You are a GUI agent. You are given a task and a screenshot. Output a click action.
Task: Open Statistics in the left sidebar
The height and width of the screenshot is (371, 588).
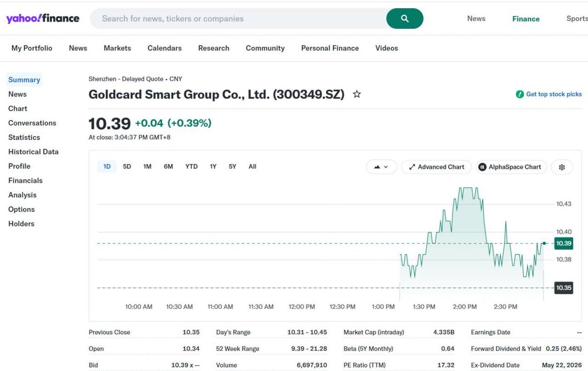(24, 138)
